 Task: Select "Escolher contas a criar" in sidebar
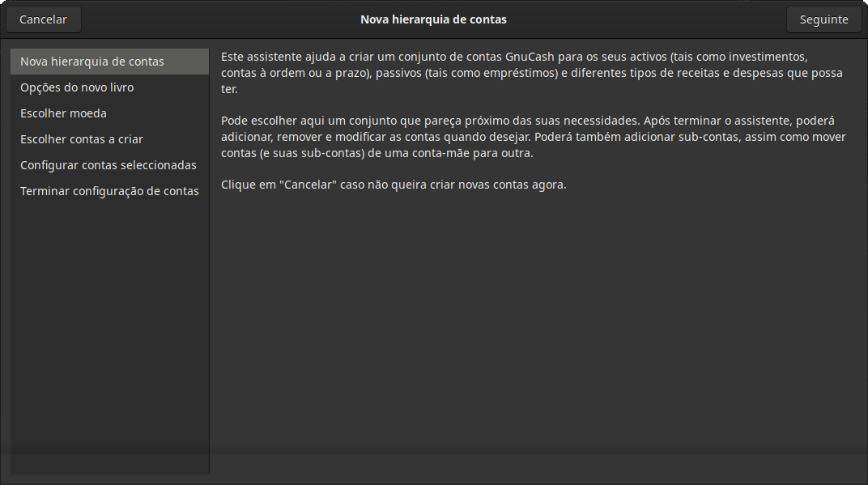(79, 138)
